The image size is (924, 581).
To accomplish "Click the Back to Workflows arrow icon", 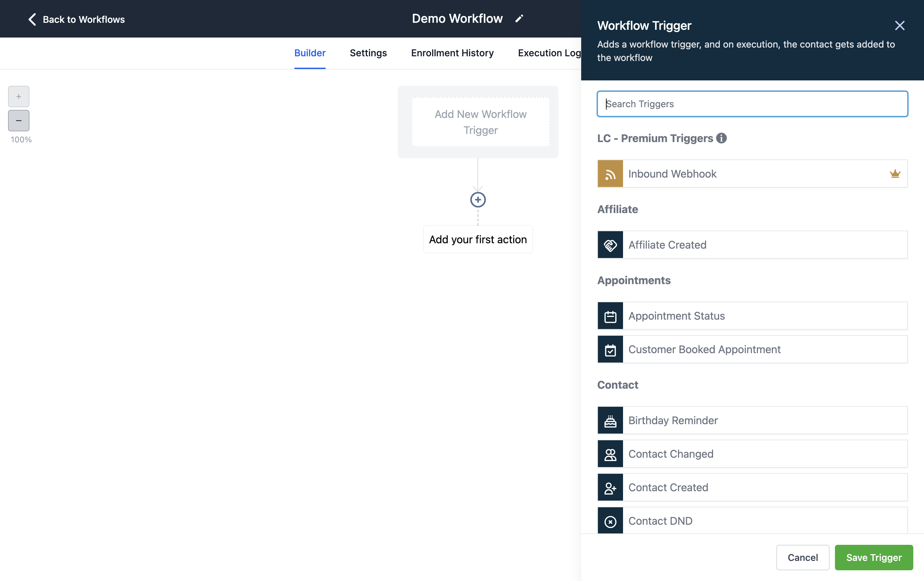I will 32,19.
